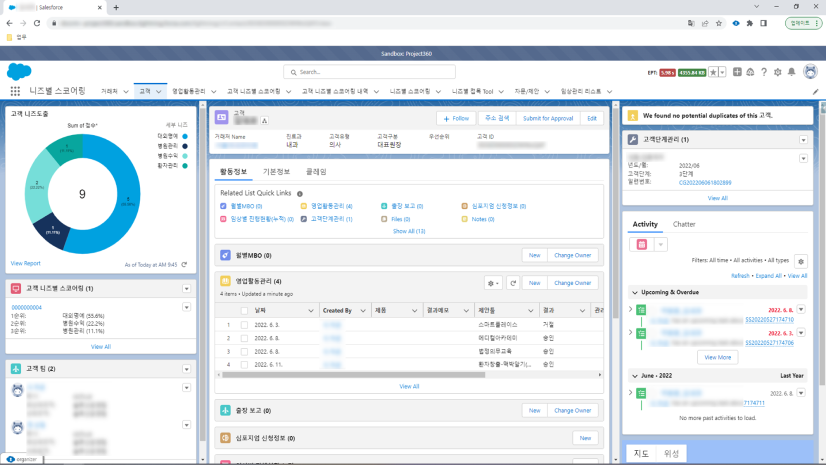The height and width of the screenshot is (465, 826).
Task: Open the favorites list dropdown arrow
Action: click(722, 72)
